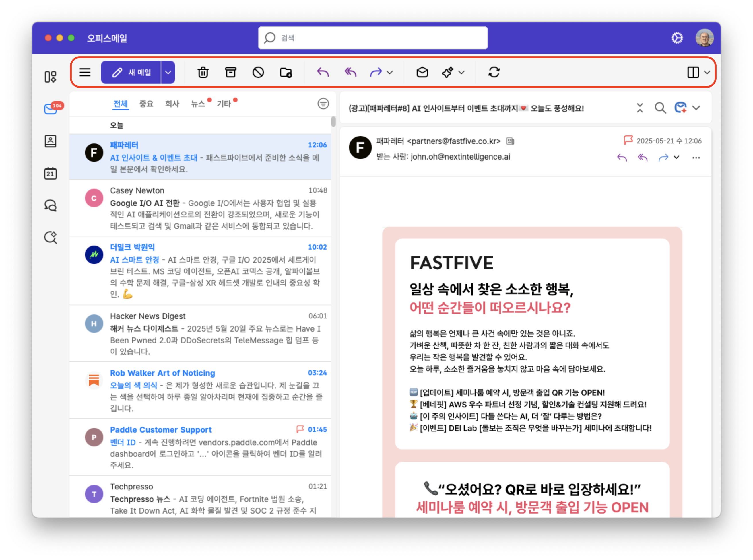
Task: Click the 오늘 date group header
Action: click(x=117, y=125)
